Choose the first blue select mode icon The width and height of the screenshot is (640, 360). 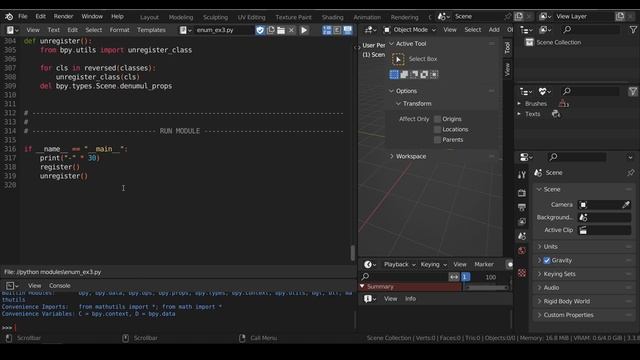[x=394, y=74]
